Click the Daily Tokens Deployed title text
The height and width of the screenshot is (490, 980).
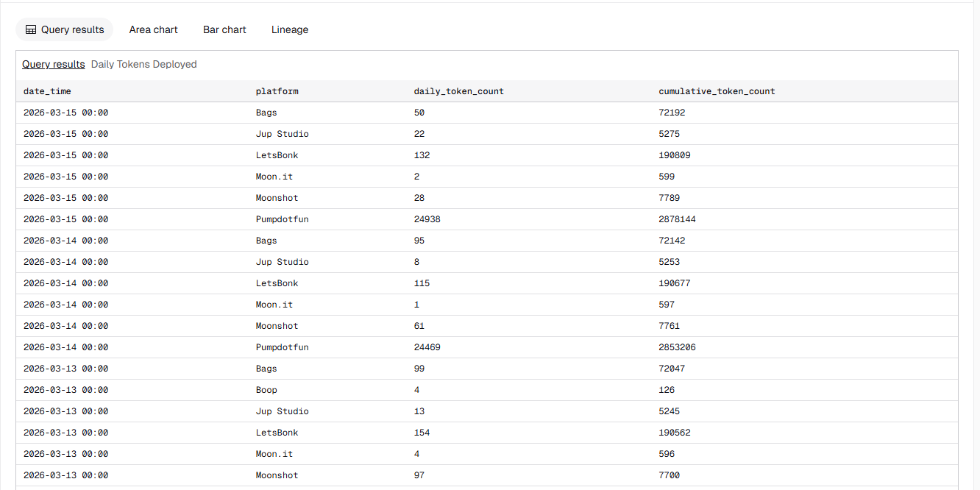tap(143, 65)
